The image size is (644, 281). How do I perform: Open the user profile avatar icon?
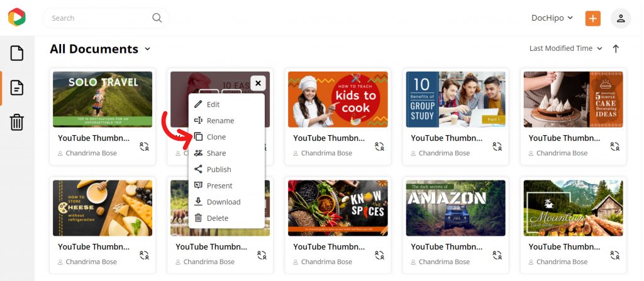click(x=621, y=18)
